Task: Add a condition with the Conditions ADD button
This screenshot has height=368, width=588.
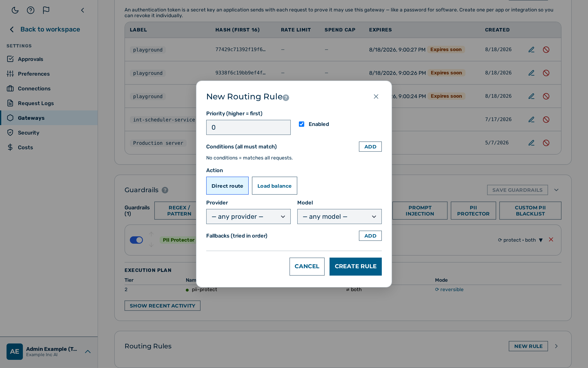Action: click(370, 147)
